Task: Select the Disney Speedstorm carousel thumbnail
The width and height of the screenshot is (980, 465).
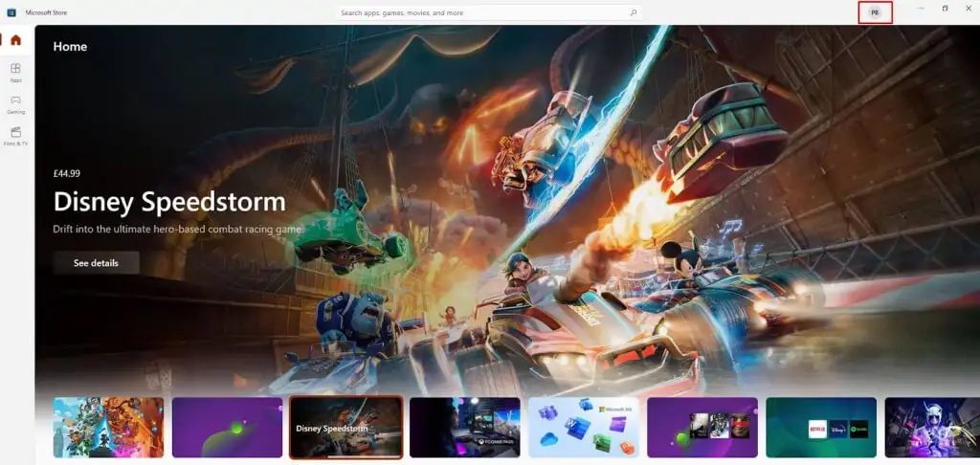Action: 345,428
